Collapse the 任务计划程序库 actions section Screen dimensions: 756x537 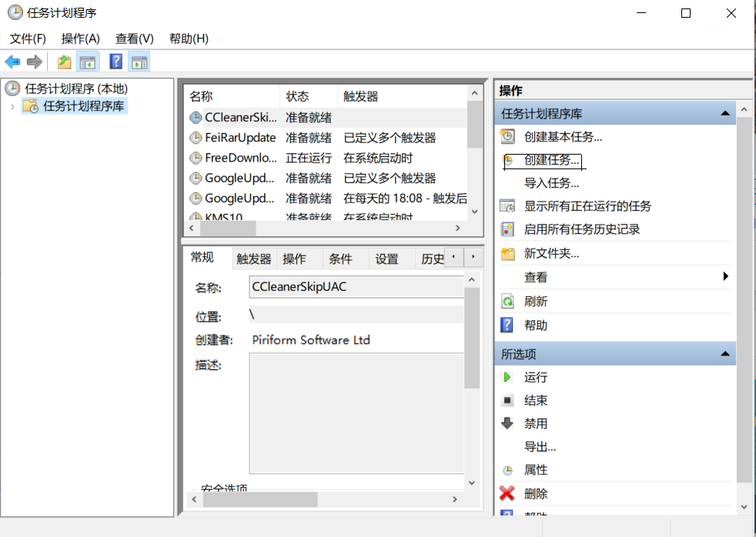point(724,113)
